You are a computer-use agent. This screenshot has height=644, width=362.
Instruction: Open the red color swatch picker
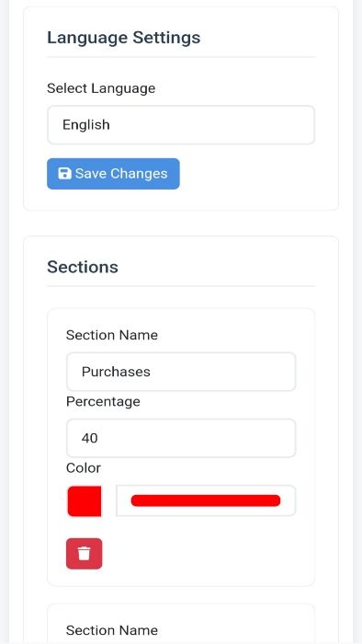[x=85, y=500]
